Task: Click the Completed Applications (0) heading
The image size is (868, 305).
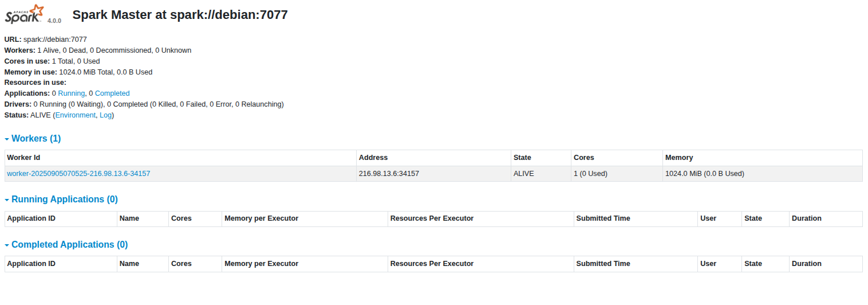Action: coord(69,245)
